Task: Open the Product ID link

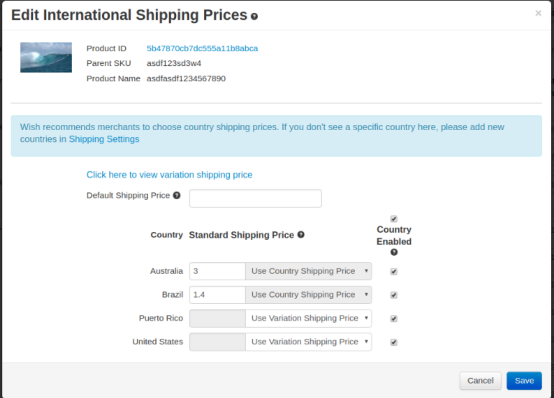Action: [x=202, y=48]
